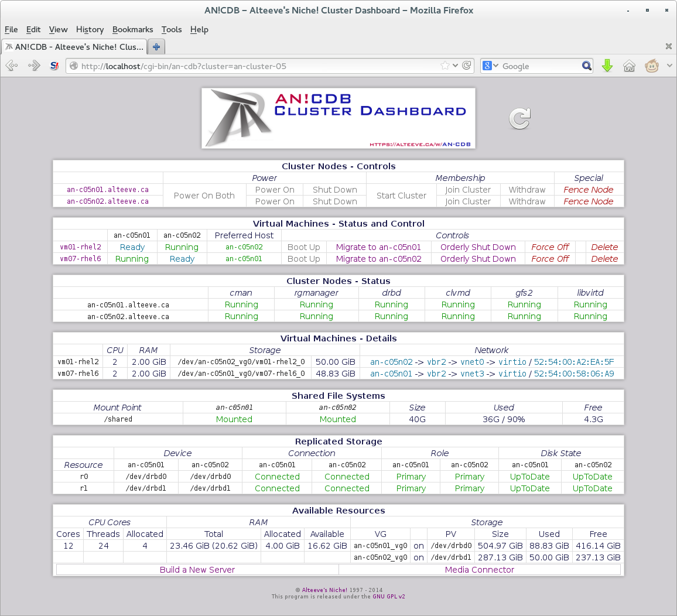Click the URL address field
The height and width of the screenshot is (616, 677).
click(259, 66)
